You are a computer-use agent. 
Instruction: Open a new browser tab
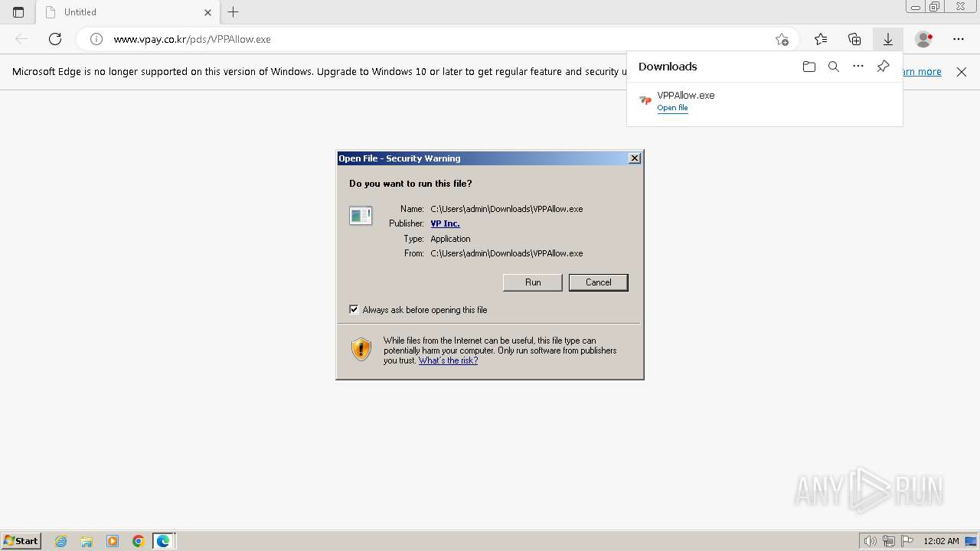[234, 12]
